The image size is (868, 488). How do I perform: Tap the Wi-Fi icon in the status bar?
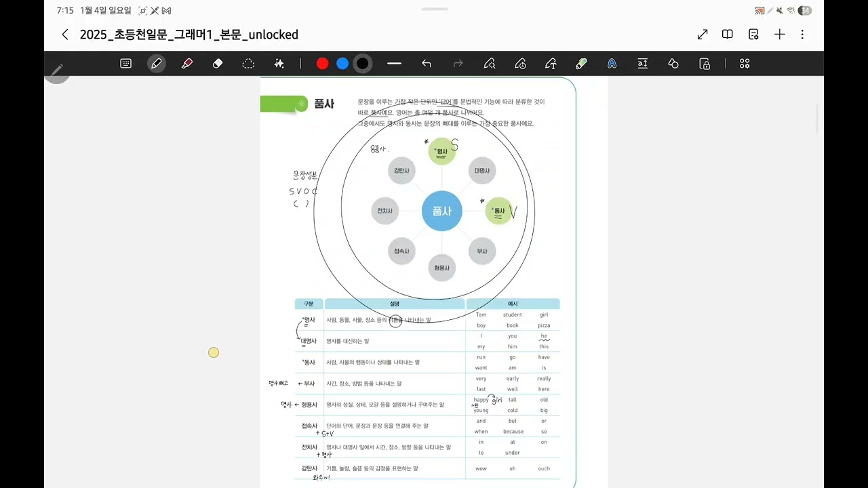pos(791,10)
